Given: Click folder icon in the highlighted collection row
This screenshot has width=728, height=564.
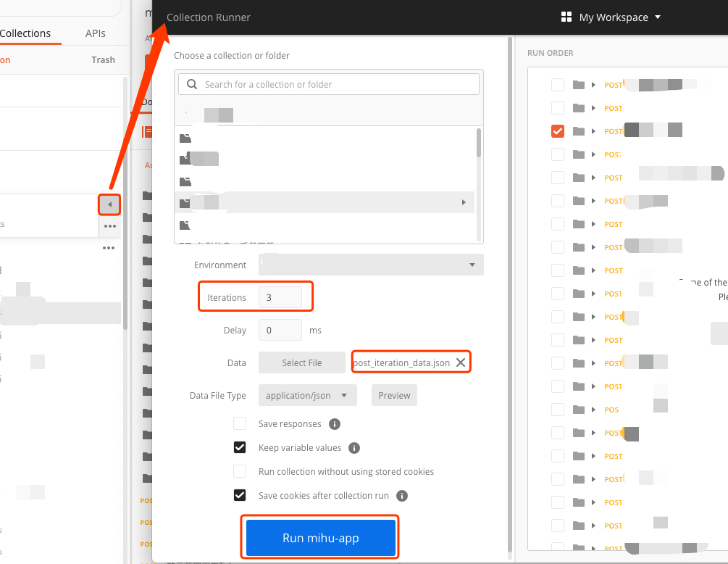Looking at the screenshot, I should pos(185,202).
